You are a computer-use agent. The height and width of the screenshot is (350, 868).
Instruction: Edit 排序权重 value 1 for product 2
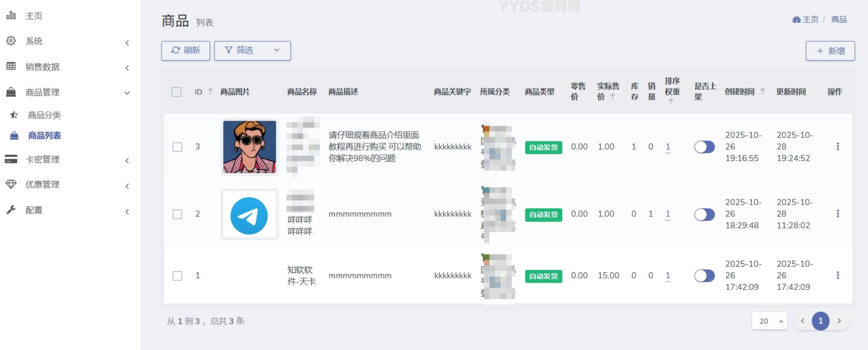(668, 214)
